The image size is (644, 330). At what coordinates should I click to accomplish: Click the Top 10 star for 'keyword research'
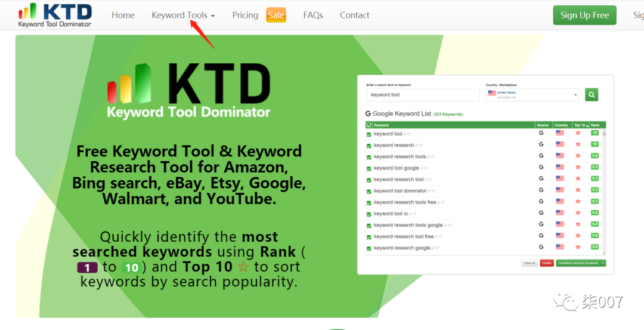coord(578,144)
